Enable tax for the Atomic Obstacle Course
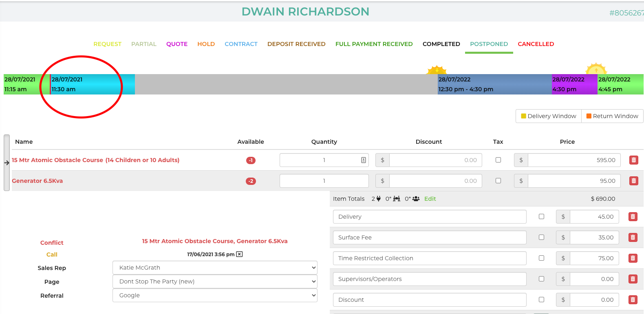The height and width of the screenshot is (314, 644). [498, 160]
